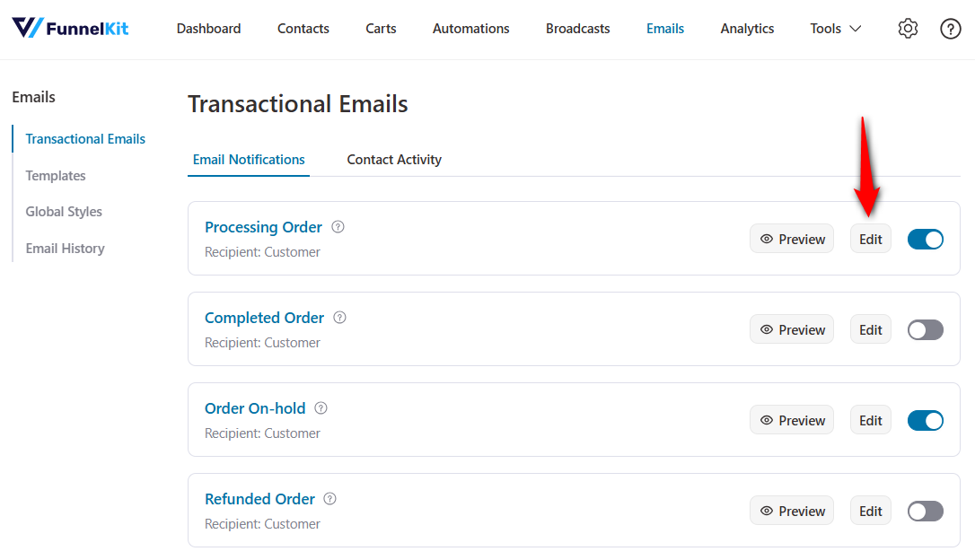Expand the Tools dropdown menu
The image size is (975, 560).
tap(835, 29)
